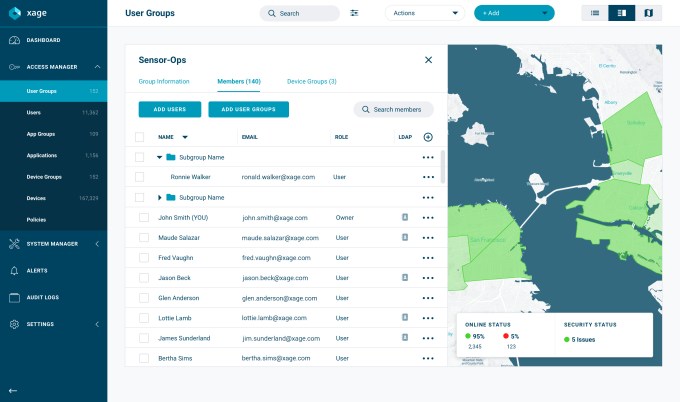This screenshot has width=680, height=402.
Task: Expand the System Manager menu
Action: coord(97,244)
